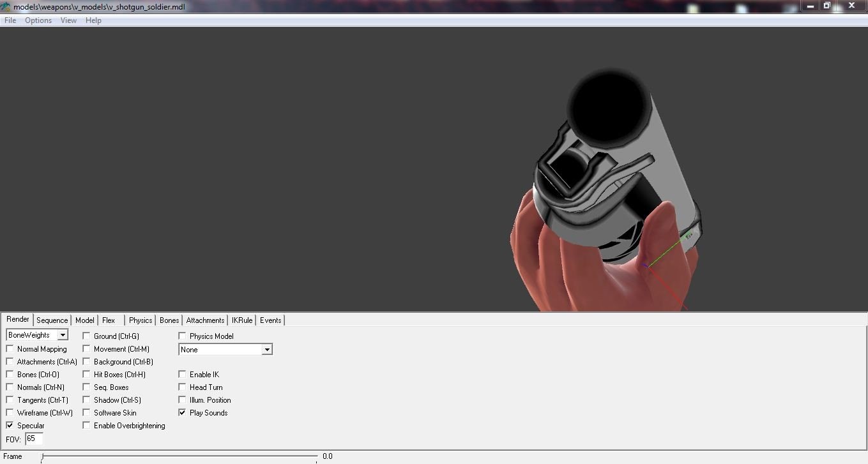Switch to the Bones tab
The height and width of the screenshot is (464, 868).
169,320
